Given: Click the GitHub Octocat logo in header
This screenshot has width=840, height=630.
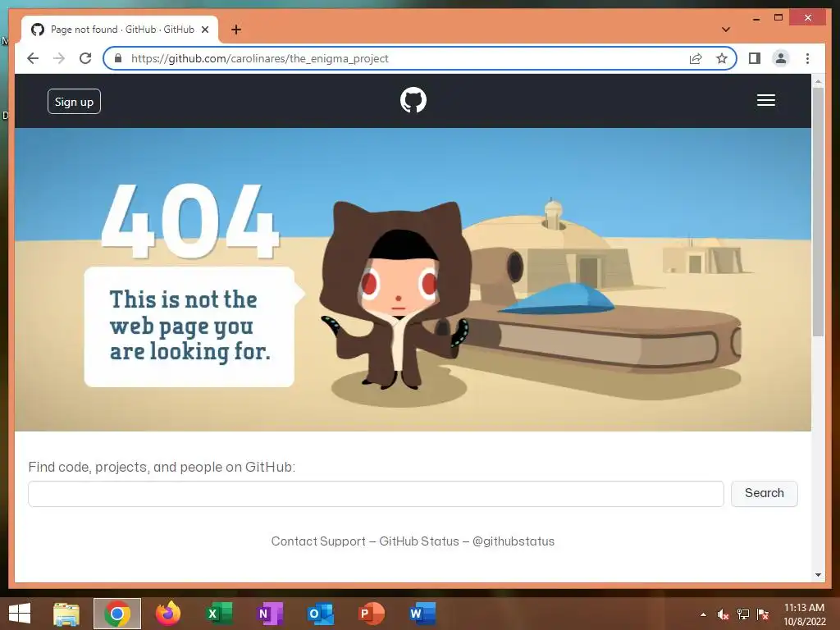Looking at the screenshot, I should pos(413,100).
